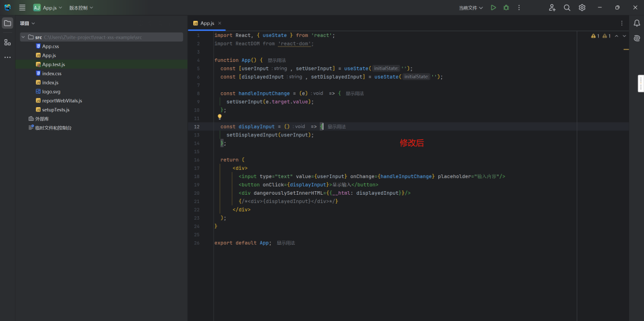Click the yellow lightbulb quick-fix icon
This screenshot has width=644, height=321.
(219, 117)
